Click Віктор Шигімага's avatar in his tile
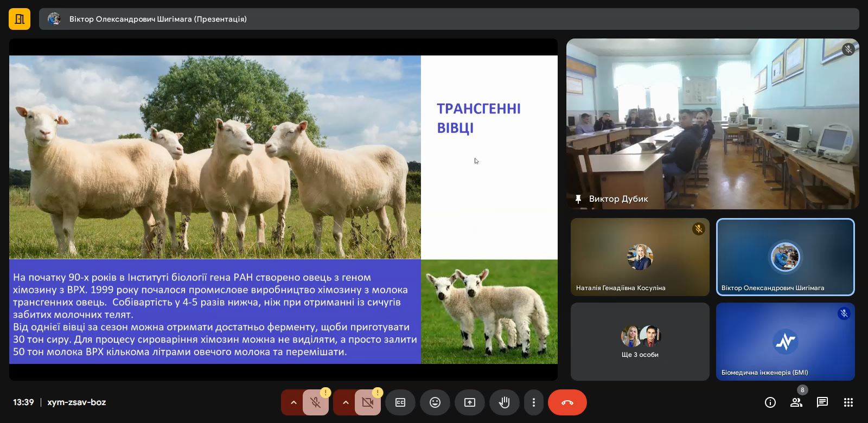The image size is (868, 423). pyautogui.click(x=786, y=257)
